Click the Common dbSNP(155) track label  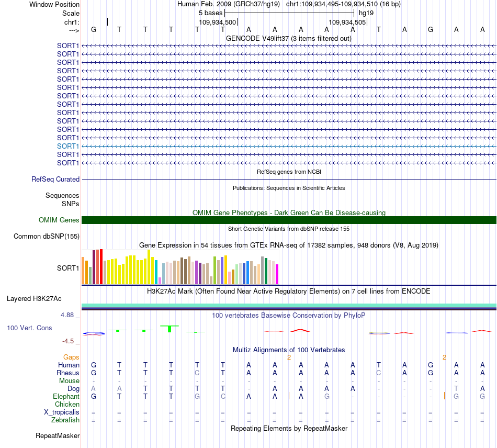point(47,236)
